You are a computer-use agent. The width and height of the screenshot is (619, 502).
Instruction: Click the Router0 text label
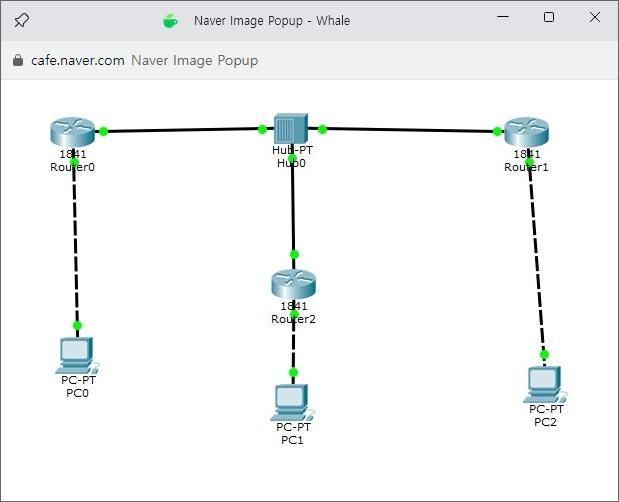tap(72, 167)
